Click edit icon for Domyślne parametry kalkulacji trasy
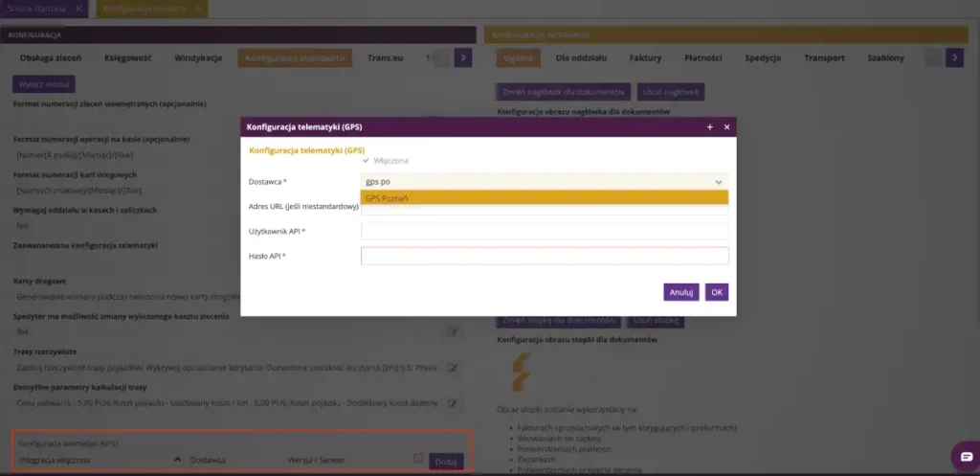The image size is (980, 476). point(453,403)
